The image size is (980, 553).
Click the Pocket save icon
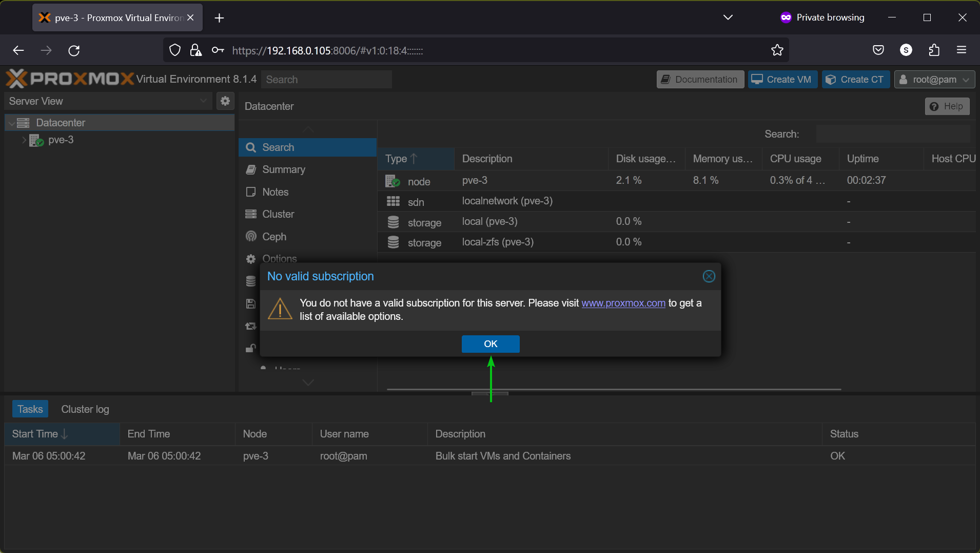[x=878, y=50]
